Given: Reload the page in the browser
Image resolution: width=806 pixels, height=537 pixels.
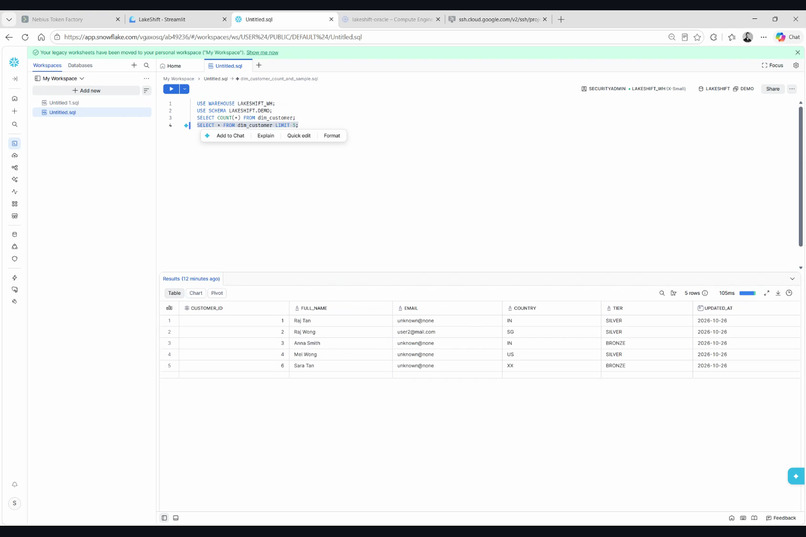Looking at the screenshot, I should tap(25, 37).
